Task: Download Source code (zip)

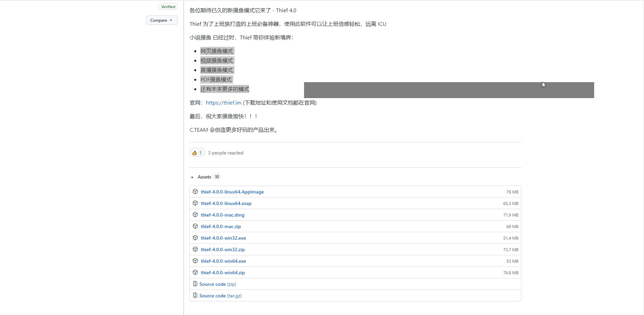Action: (218, 284)
